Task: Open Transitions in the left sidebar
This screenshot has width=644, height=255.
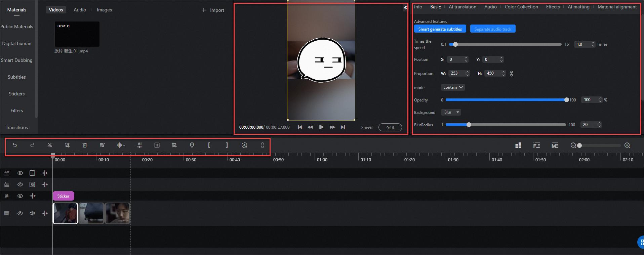Action: coord(17,127)
